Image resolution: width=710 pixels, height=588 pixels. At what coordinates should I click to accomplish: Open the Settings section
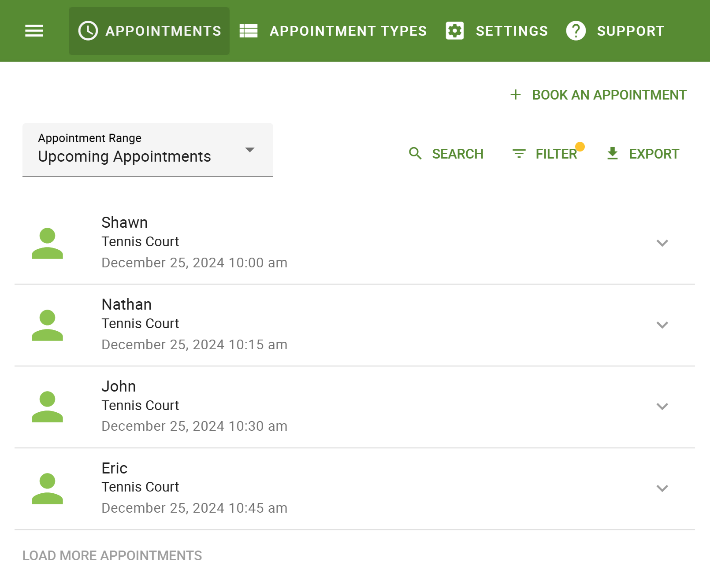click(511, 30)
